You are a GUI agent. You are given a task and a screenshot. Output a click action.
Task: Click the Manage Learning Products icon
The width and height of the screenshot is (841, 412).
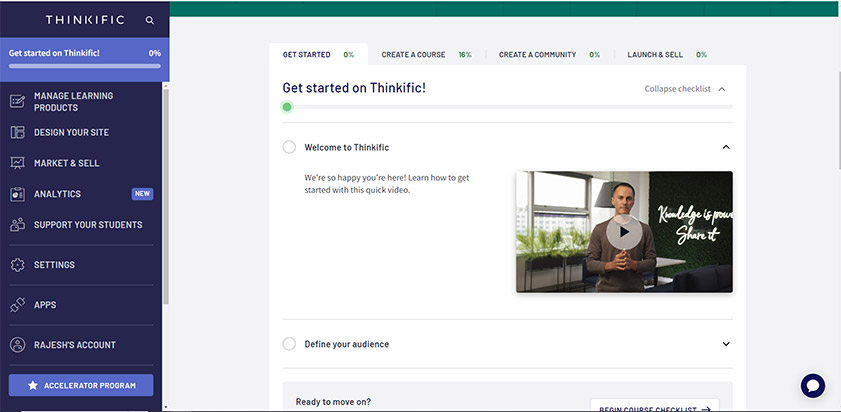click(x=17, y=101)
